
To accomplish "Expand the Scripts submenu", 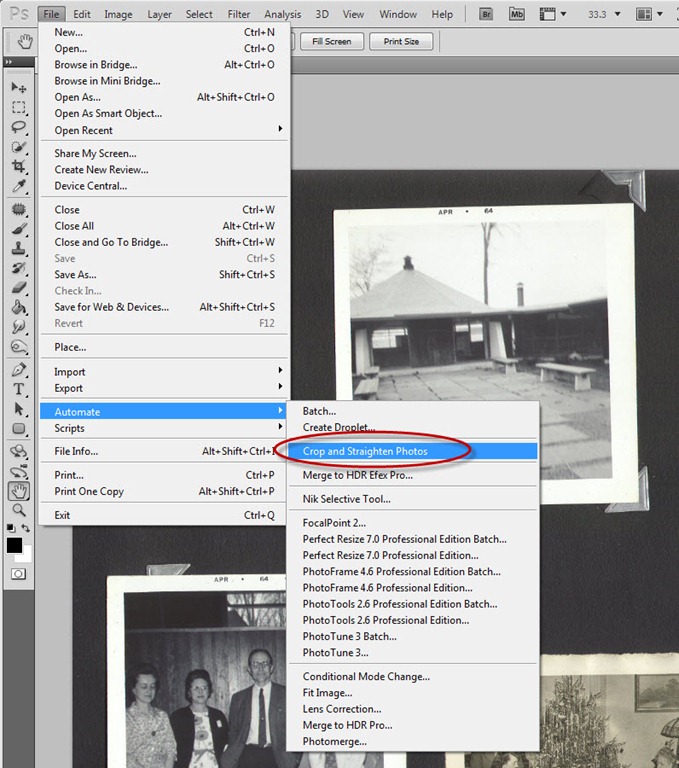I will [x=164, y=428].
